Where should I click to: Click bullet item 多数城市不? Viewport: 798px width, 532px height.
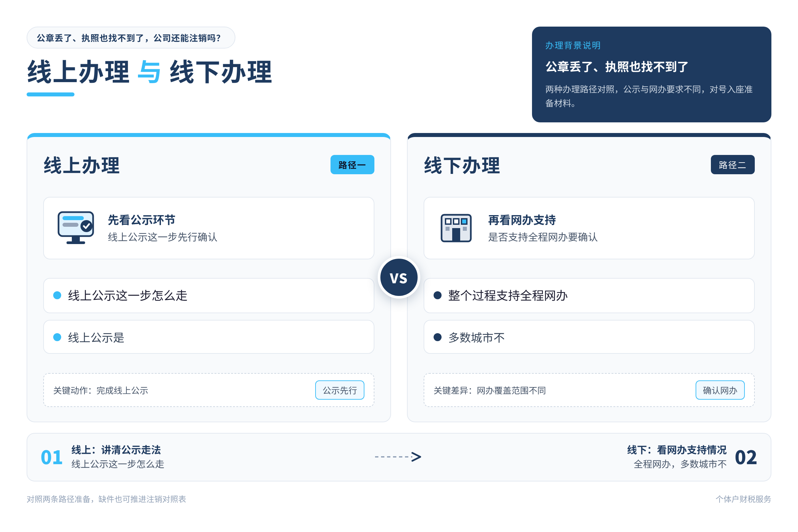pyautogui.click(x=589, y=337)
